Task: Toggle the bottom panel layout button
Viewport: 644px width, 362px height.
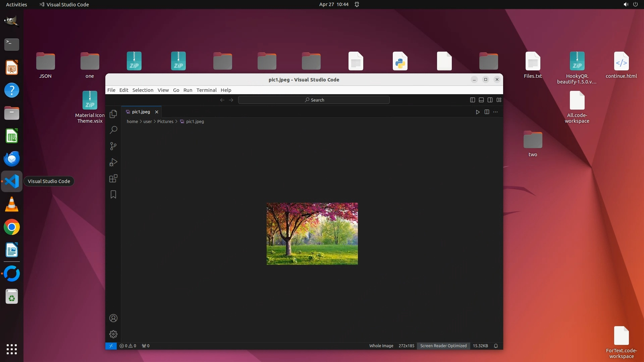Action: click(x=481, y=100)
